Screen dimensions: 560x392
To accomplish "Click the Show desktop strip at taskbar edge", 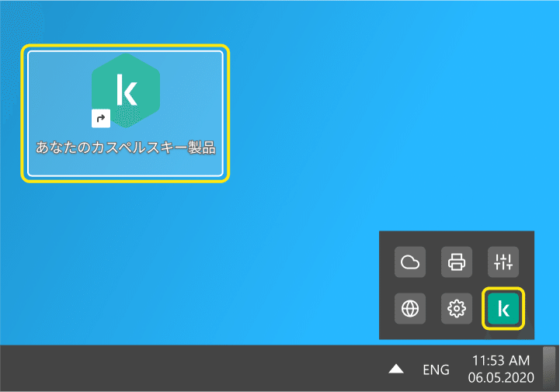I will pyautogui.click(x=549, y=368).
